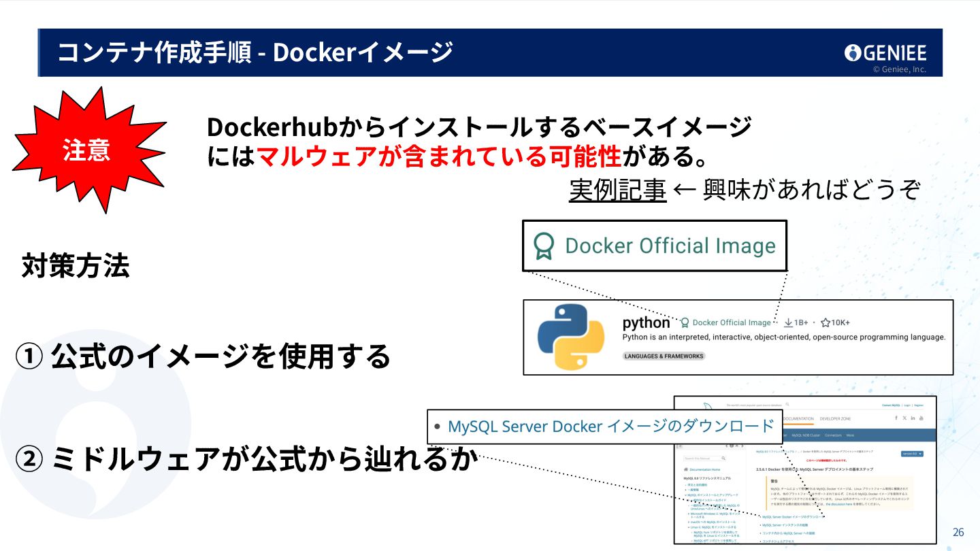The image size is (980, 551).
Task: Click the MySQL dolphin logo
Action: 708,406
